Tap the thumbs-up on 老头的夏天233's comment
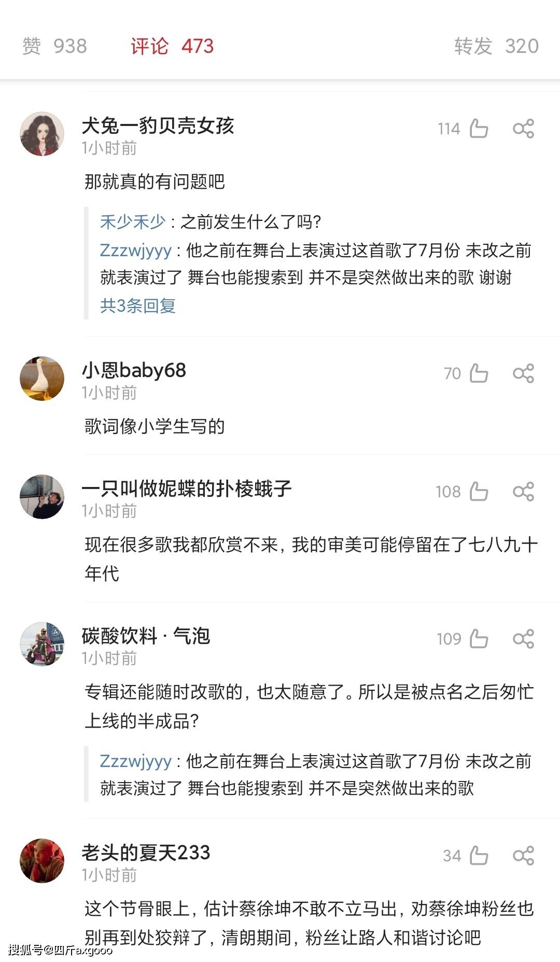Image resolution: width=560 pixels, height=962 pixels. point(479,855)
